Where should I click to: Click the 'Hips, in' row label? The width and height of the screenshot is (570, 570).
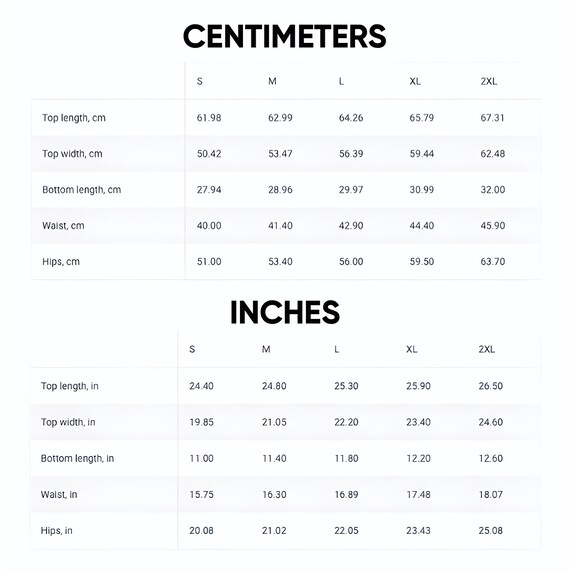pyautogui.click(x=56, y=531)
